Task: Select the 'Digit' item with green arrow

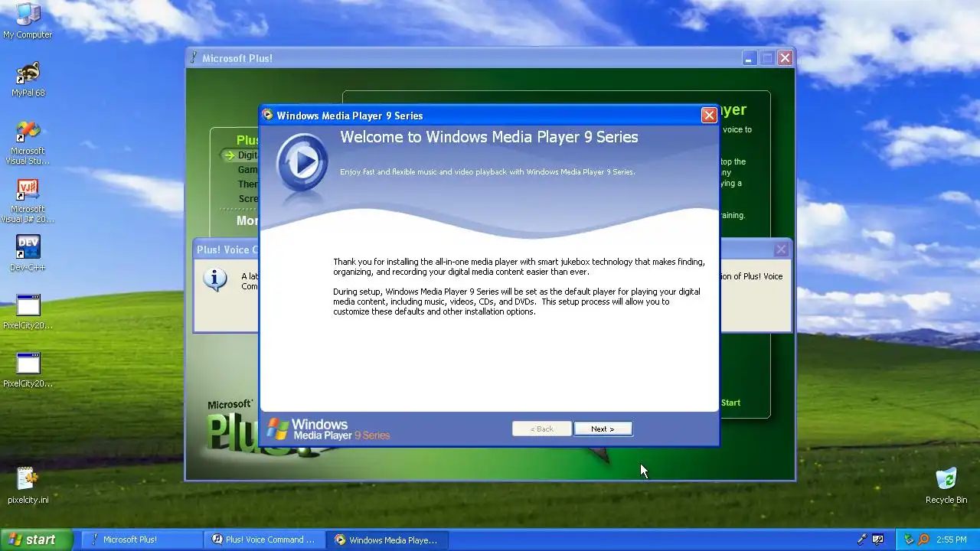Action: pos(240,155)
